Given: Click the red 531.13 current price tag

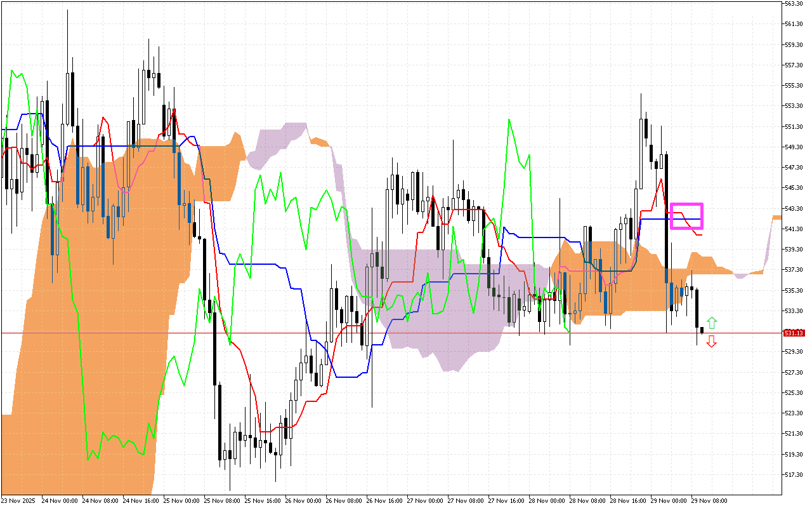Looking at the screenshot, I should click(794, 333).
